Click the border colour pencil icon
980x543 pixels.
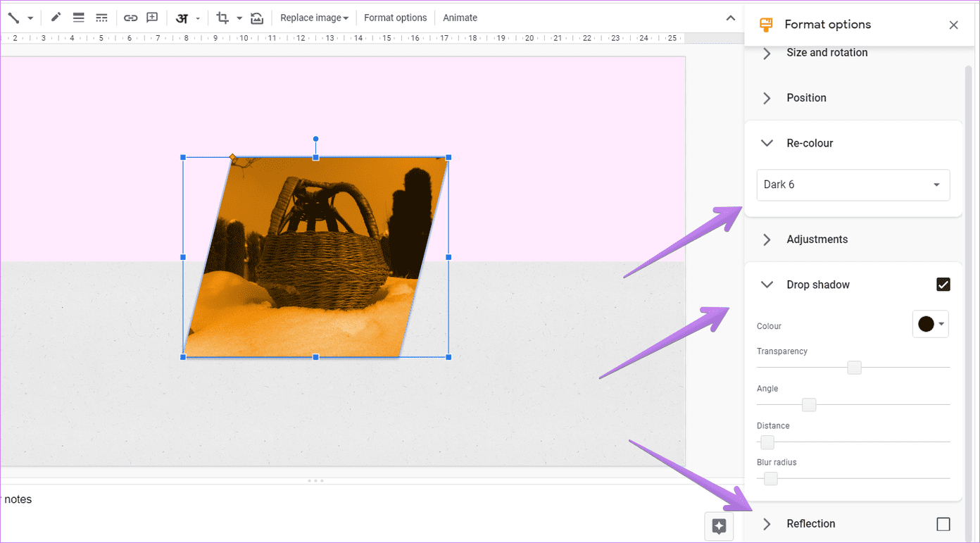click(56, 18)
